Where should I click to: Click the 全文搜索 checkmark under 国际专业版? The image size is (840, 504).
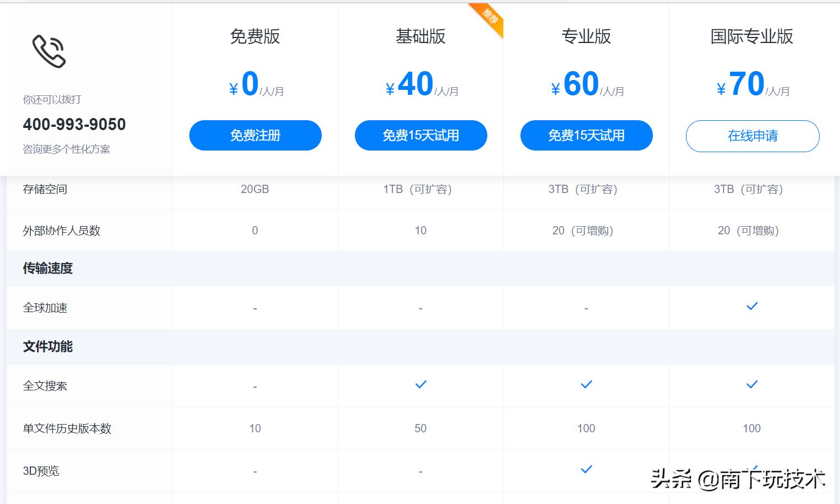pos(752,384)
